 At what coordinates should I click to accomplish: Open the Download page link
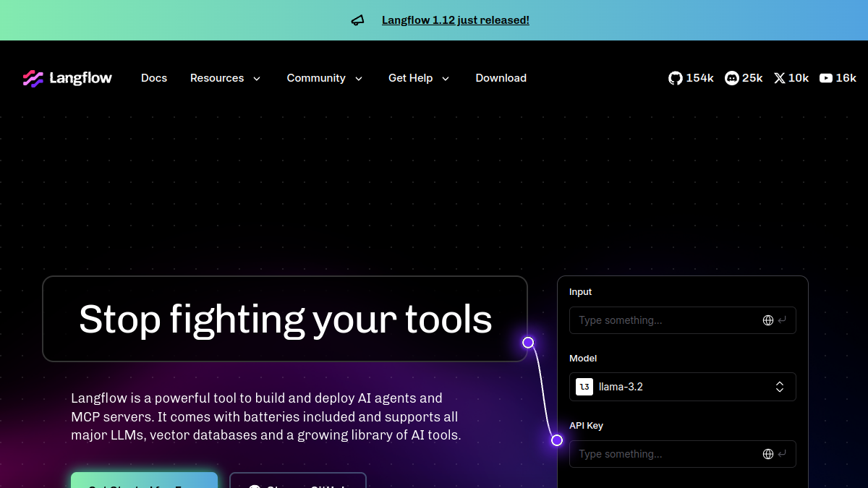[501, 78]
